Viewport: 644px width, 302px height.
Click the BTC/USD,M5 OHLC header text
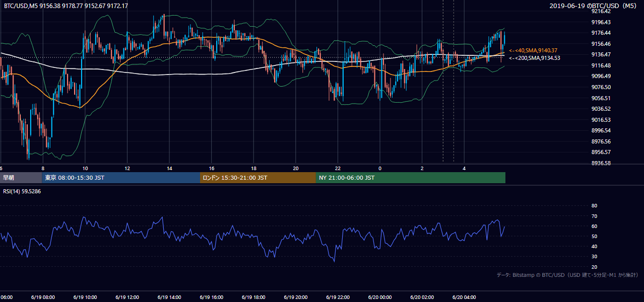click(66, 6)
